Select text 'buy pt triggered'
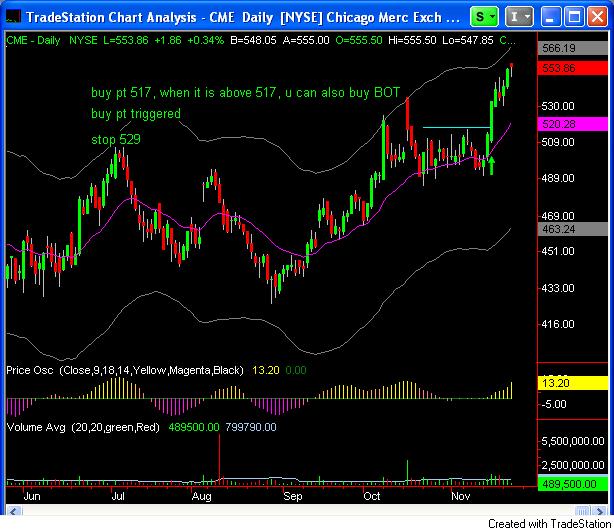The width and height of the screenshot is (614, 530). (136, 114)
